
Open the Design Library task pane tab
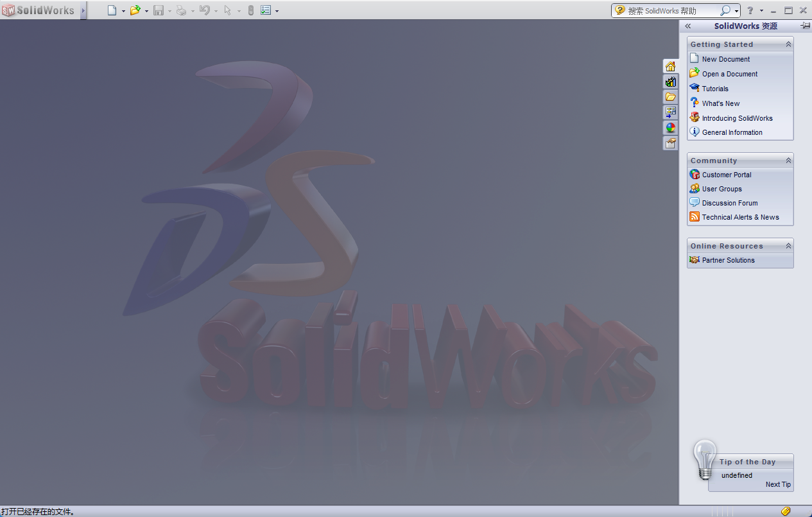coord(670,82)
